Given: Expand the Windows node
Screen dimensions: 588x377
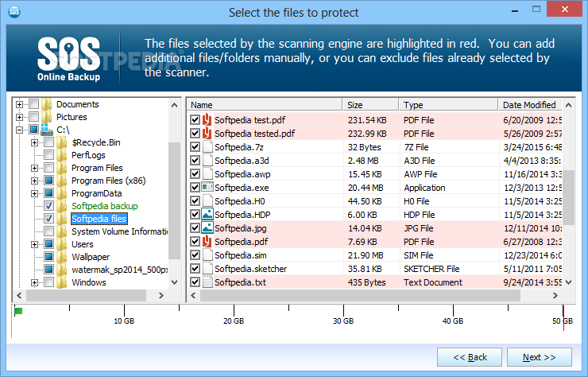Looking at the screenshot, I should (34, 283).
